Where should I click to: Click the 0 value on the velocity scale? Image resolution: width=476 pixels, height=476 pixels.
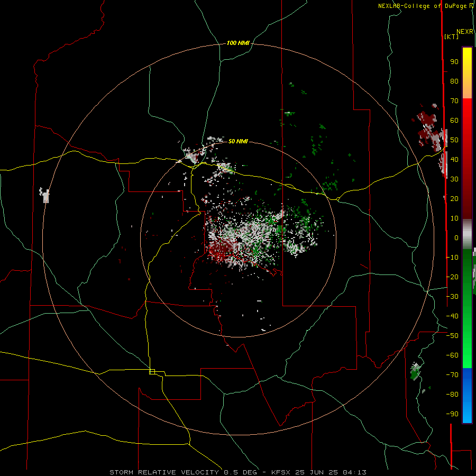pos(456,238)
